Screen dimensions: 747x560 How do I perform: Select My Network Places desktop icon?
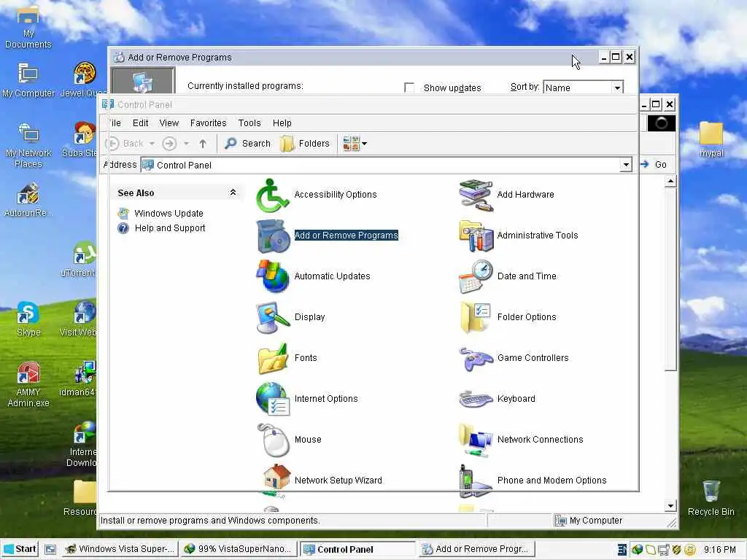tap(28, 146)
